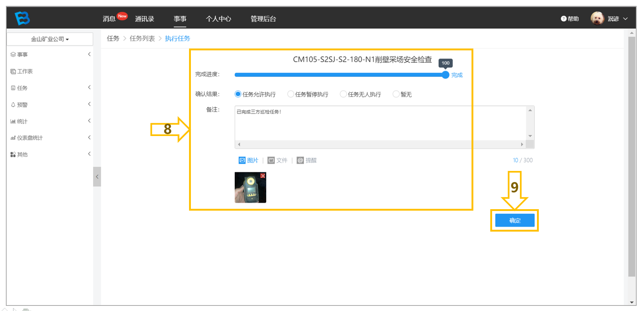Go to 任务列表 in the breadcrumb
This screenshot has height=311, width=644.
142,39
